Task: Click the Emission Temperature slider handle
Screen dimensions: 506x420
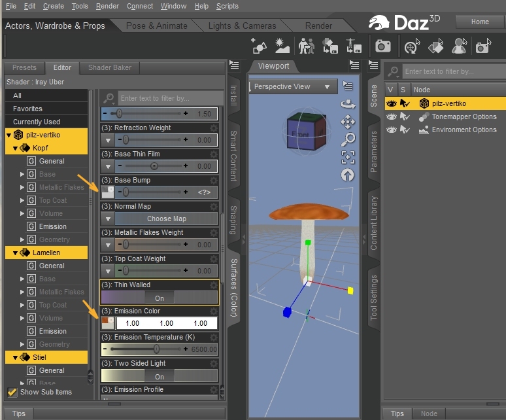Action: (156, 349)
